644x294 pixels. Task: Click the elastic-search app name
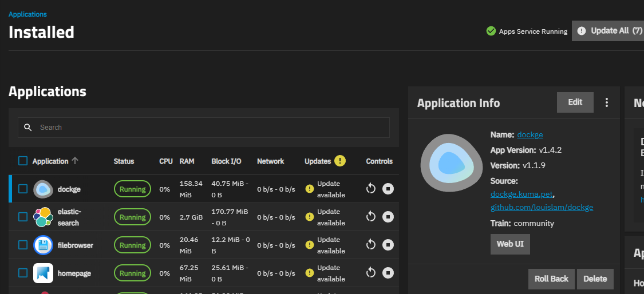69,217
